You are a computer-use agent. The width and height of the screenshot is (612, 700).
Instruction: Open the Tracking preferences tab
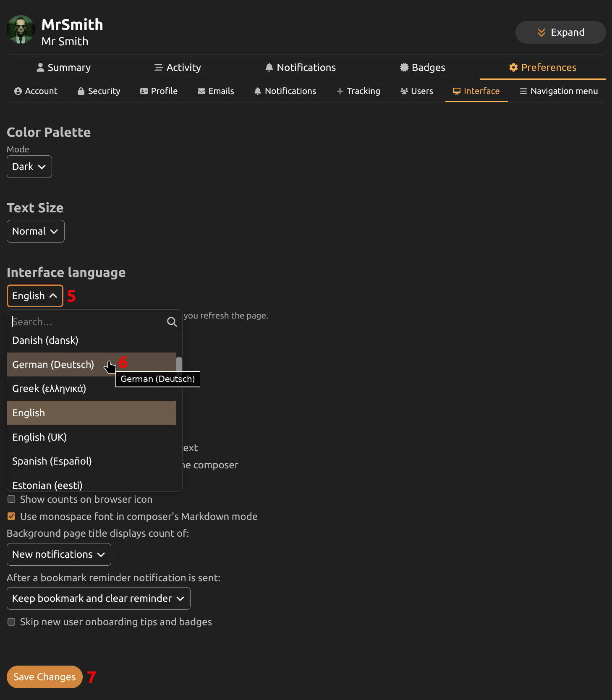pyautogui.click(x=358, y=91)
